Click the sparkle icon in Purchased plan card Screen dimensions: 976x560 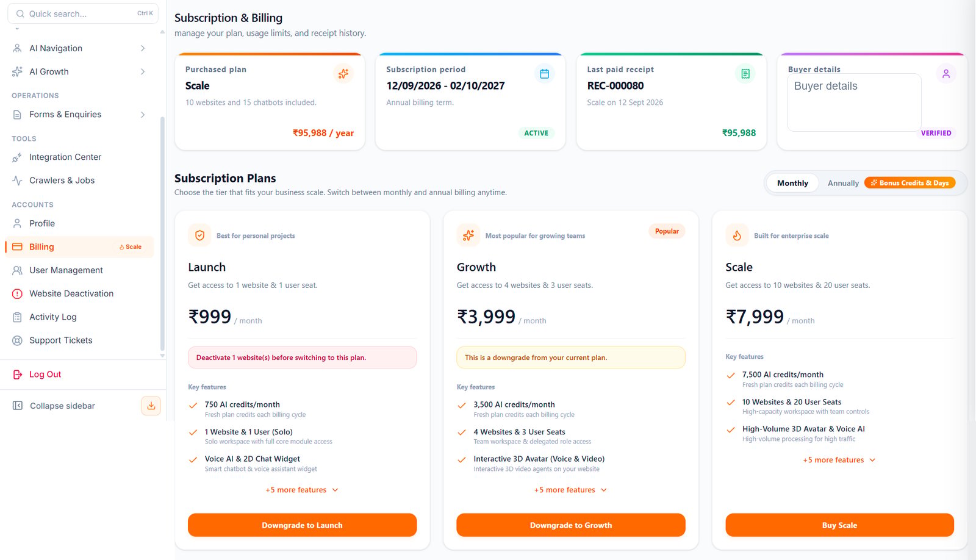(x=343, y=74)
